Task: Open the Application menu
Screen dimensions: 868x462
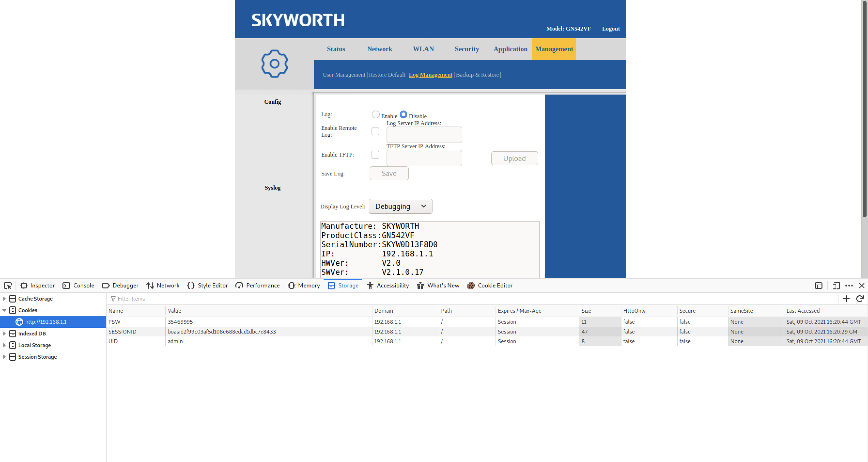Action: (511, 49)
